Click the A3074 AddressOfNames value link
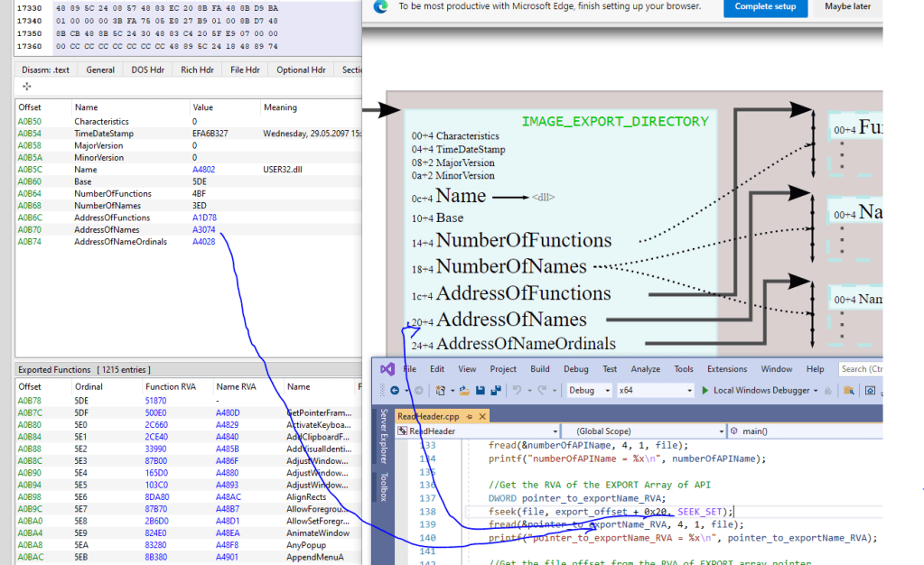 (204, 230)
